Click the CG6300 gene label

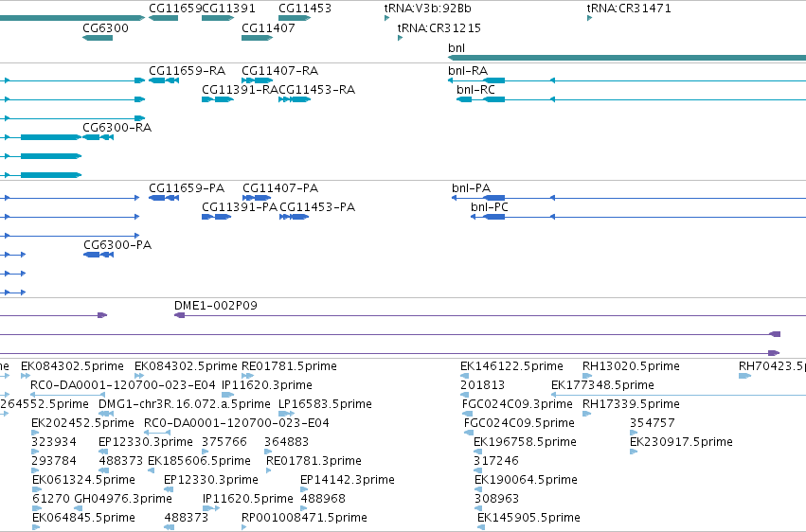(105, 27)
